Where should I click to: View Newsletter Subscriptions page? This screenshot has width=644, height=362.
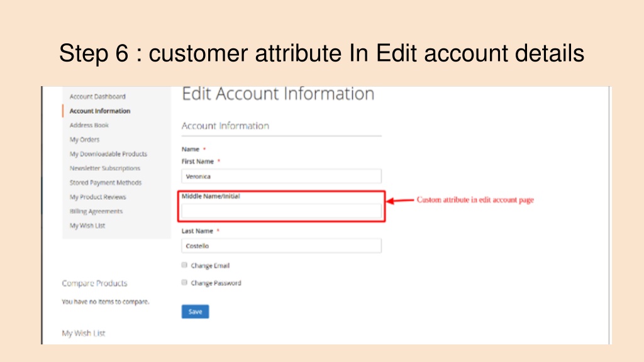(105, 168)
